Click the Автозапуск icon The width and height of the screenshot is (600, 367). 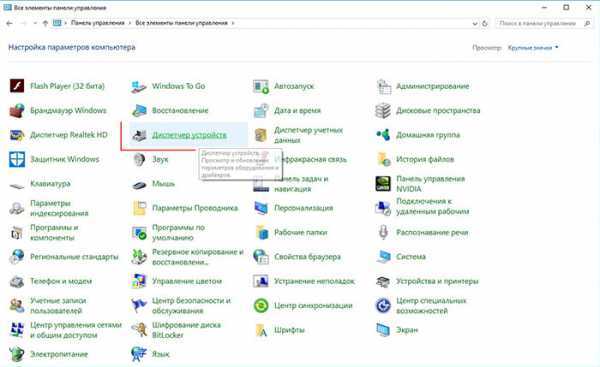pos(261,86)
